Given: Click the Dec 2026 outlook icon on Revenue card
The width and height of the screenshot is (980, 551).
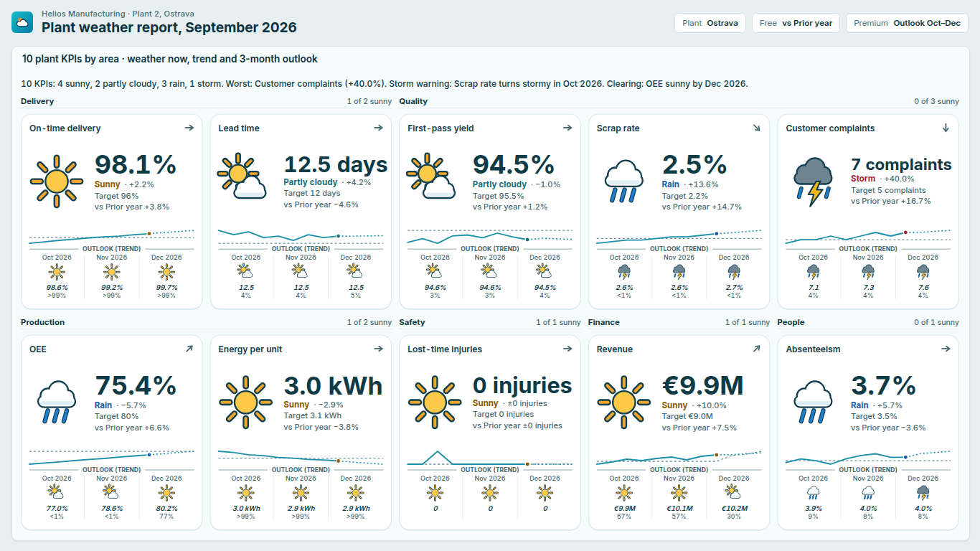Looking at the screenshot, I should tap(733, 491).
